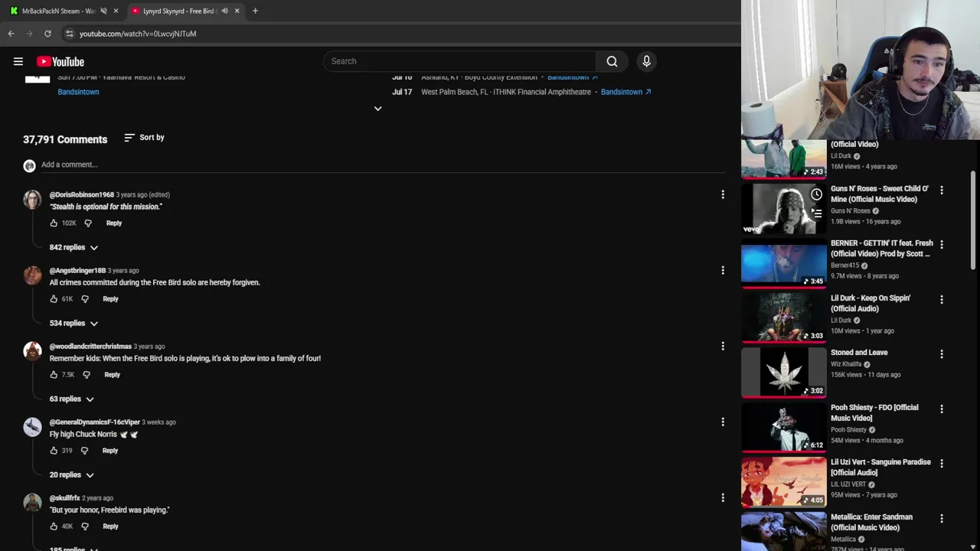980x551 pixels.
Task: Expand 842 replies under the Stealth comment
Action: coord(73,247)
